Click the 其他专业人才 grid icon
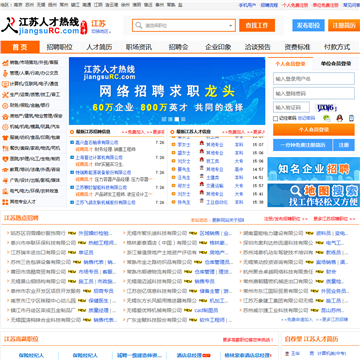 click(5, 202)
